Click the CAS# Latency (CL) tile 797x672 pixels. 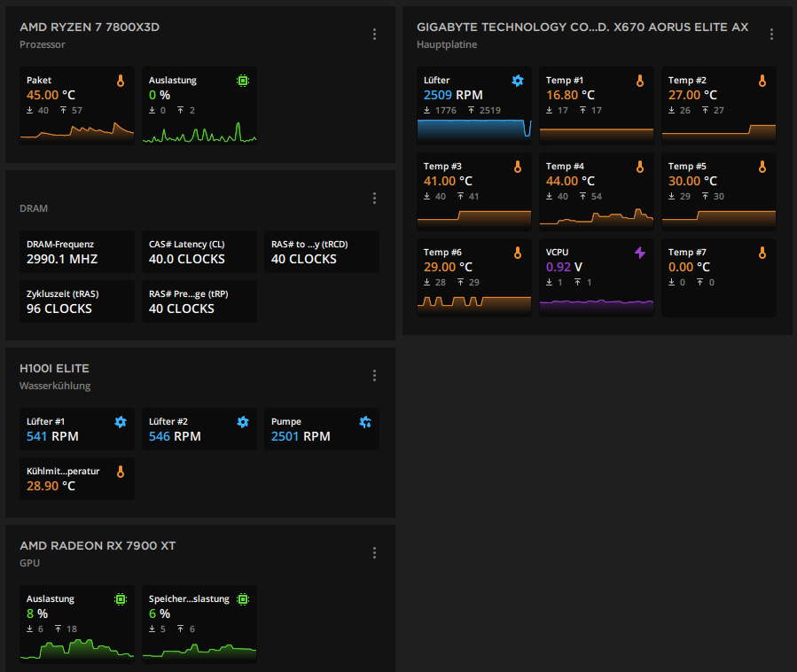(199, 252)
